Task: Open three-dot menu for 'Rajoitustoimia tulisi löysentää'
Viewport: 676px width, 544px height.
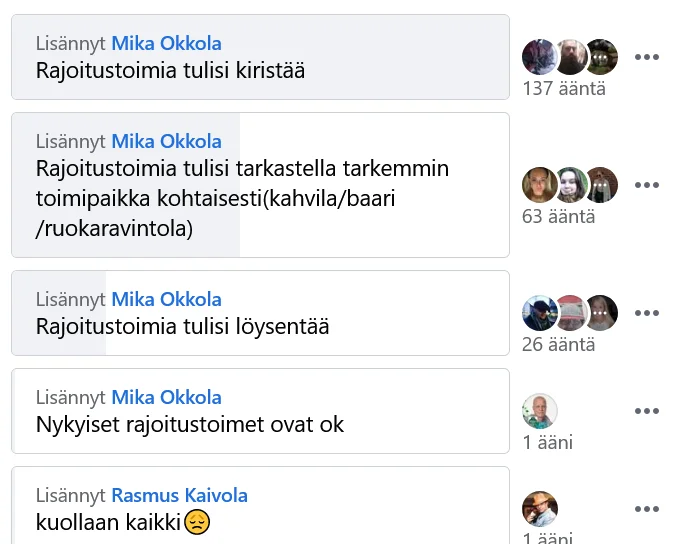Action: click(x=647, y=313)
